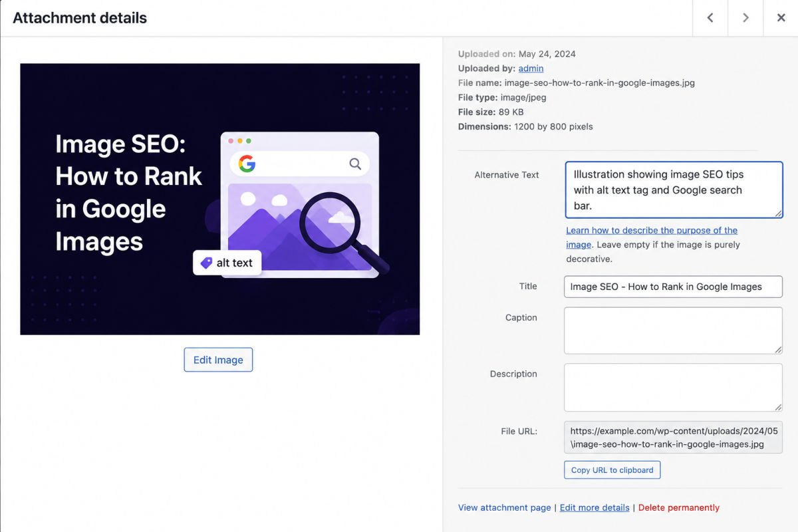Click the 'File size: 89 KB' text
Viewport: 798px width, 532px height.
click(x=491, y=112)
